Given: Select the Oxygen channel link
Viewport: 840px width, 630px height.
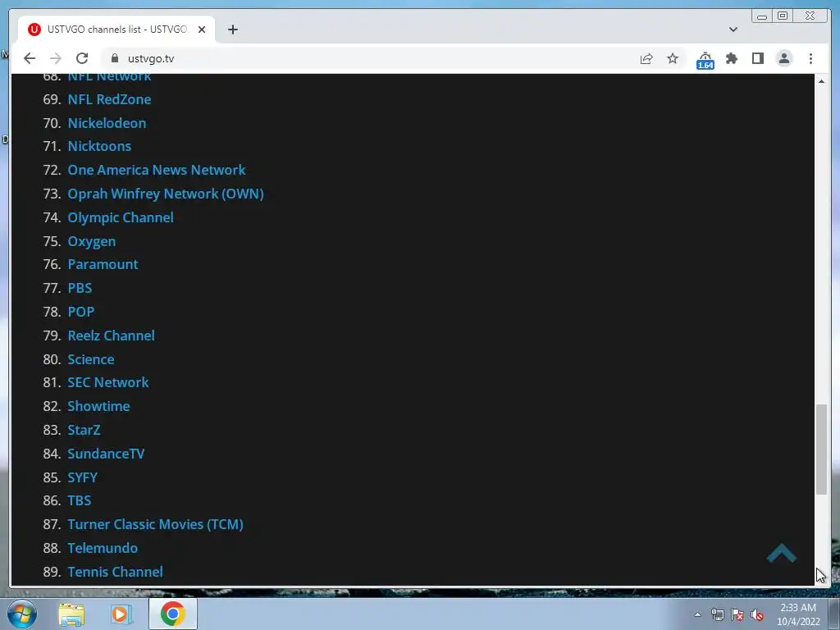Looking at the screenshot, I should coord(92,242).
